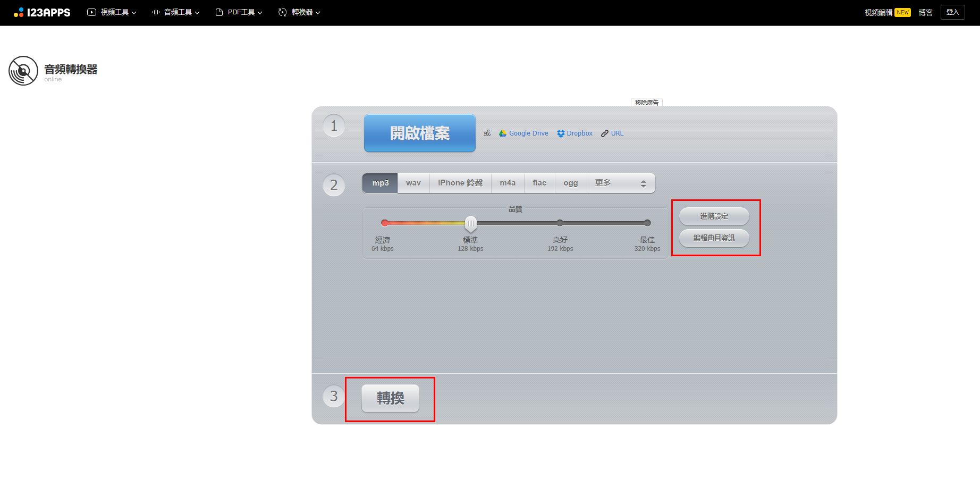Open the 轉換器 menu
Viewport: 980px width, 480px height.
click(x=299, y=12)
